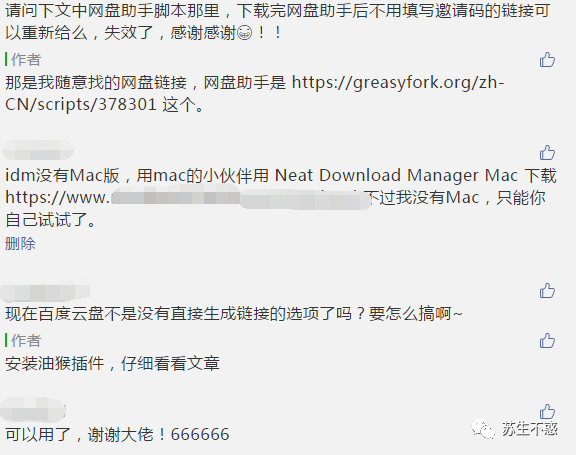Click the 苏生不惑 watermark text
This screenshot has height=455, width=576.
530,429
